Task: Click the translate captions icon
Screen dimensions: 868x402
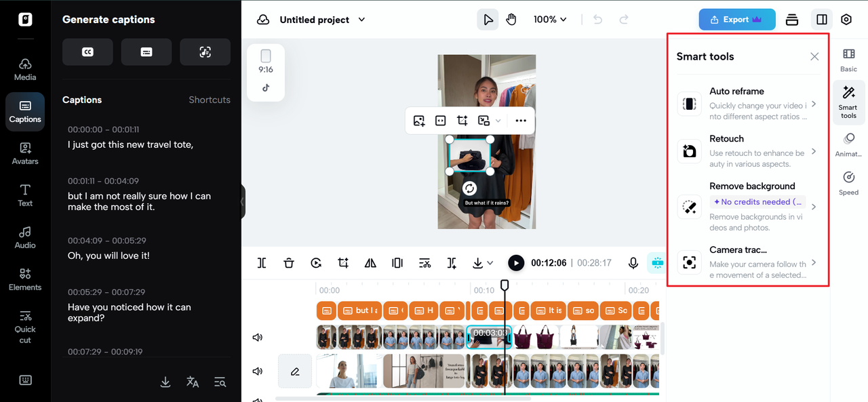Action: pos(193,382)
